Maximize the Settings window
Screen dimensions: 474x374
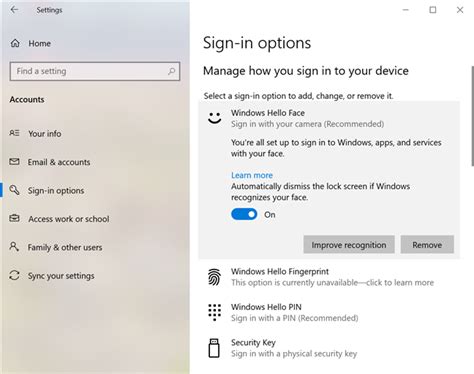click(433, 10)
